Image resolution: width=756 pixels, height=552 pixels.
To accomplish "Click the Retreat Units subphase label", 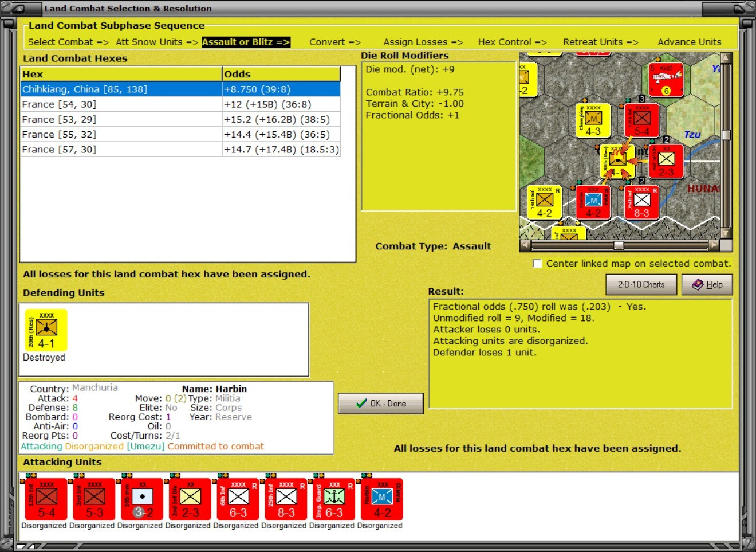I will coord(601,42).
